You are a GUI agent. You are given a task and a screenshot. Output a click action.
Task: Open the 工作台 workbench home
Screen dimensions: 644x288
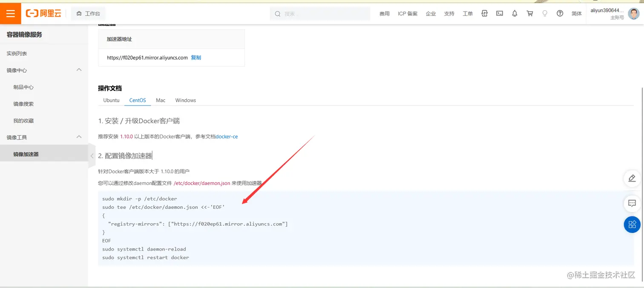click(x=88, y=14)
